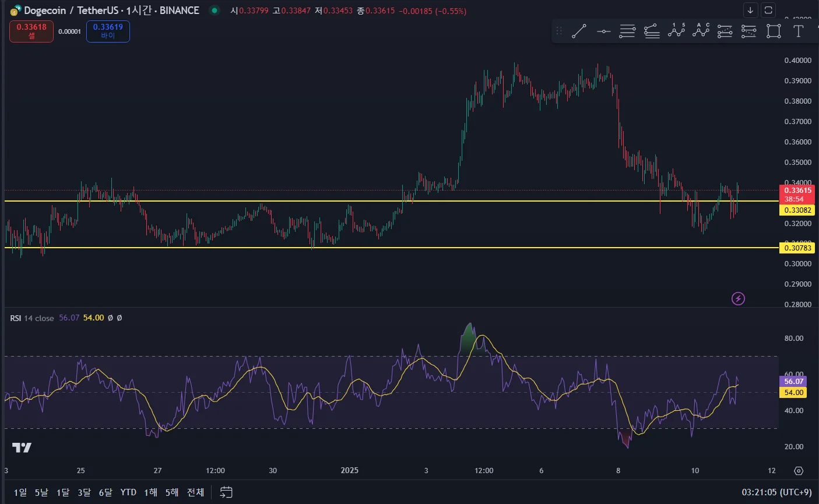Viewport: 819px width, 504px height.
Task: Select the Text annotation tool
Action: point(798,31)
